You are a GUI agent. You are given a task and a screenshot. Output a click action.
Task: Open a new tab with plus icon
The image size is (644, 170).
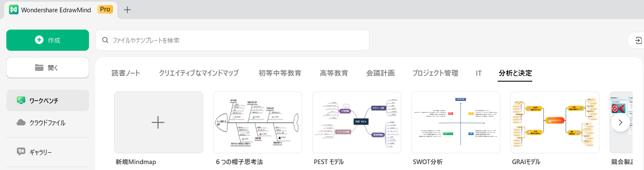[x=127, y=10]
